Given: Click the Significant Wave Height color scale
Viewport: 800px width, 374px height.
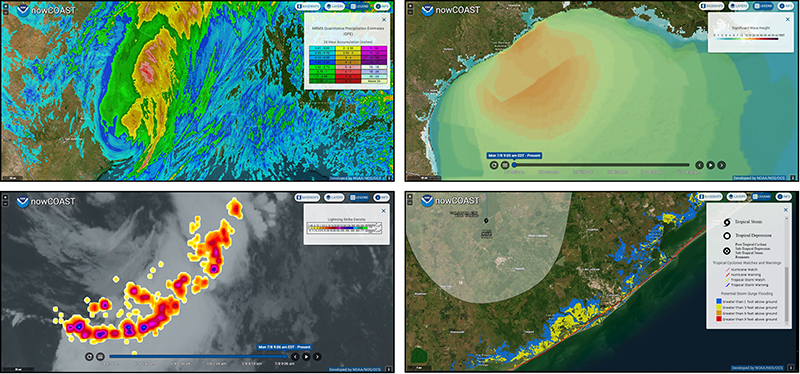Looking at the screenshot, I should coord(746,39).
